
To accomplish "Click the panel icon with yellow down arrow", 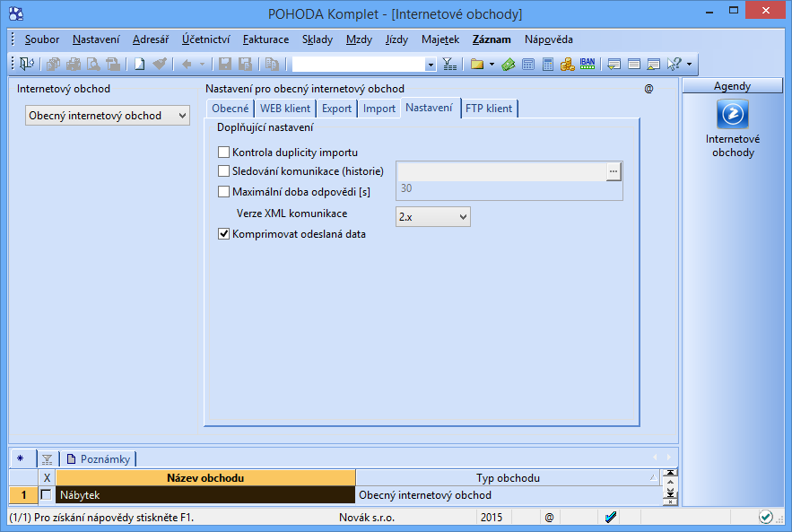I will (x=614, y=64).
